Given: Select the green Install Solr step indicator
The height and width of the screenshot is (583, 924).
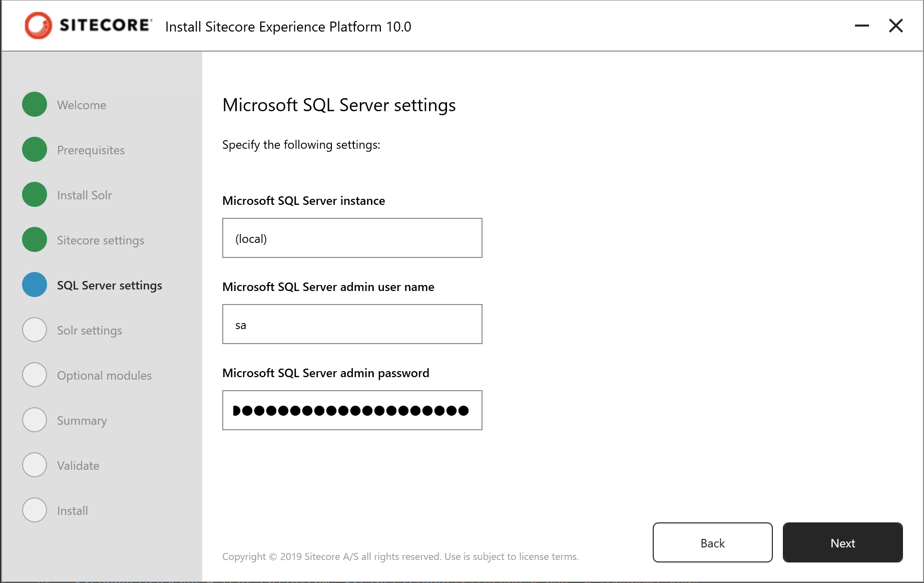Looking at the screenshot, I should [35, 194].
